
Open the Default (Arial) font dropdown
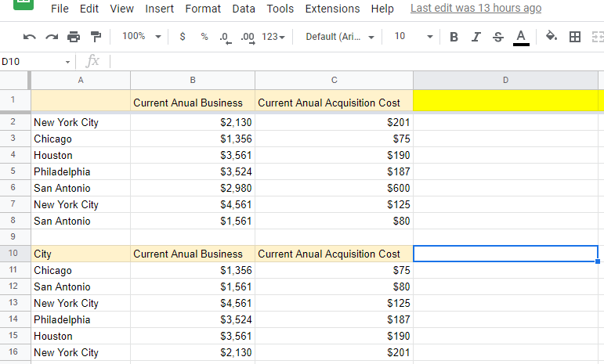339,37
